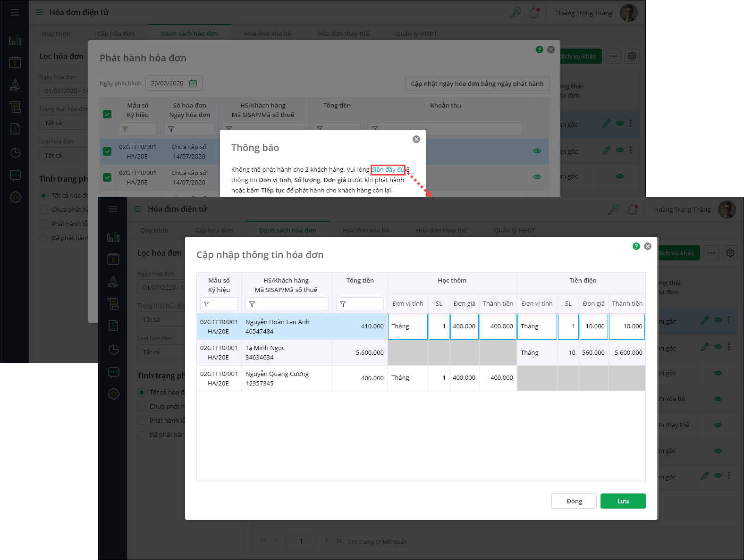Click eye icon in the "thay thế" row
The width and height of the screenshot is (744, 560).
pyautogui.click(x=718, y=425)
